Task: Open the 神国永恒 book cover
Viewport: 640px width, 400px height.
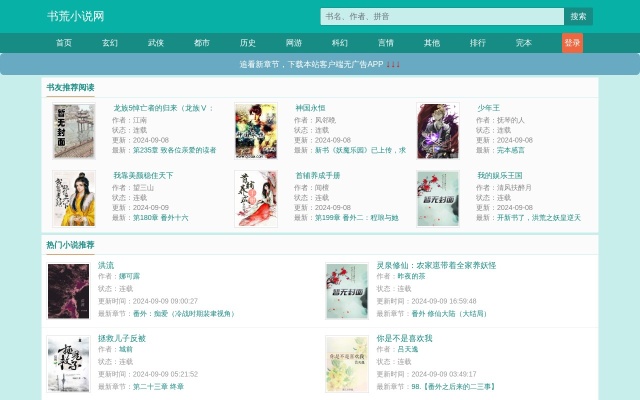Action: click(x=256, y=131)
